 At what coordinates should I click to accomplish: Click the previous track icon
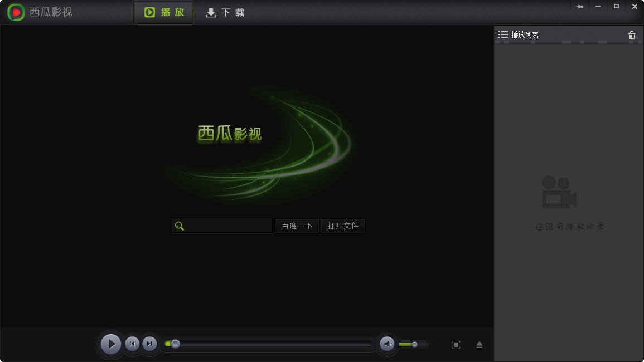click(x=132, y=344)
